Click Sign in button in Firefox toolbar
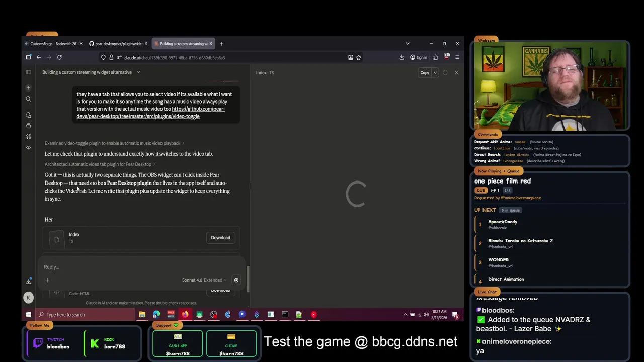The image size is (644, 362). [419, 58]
